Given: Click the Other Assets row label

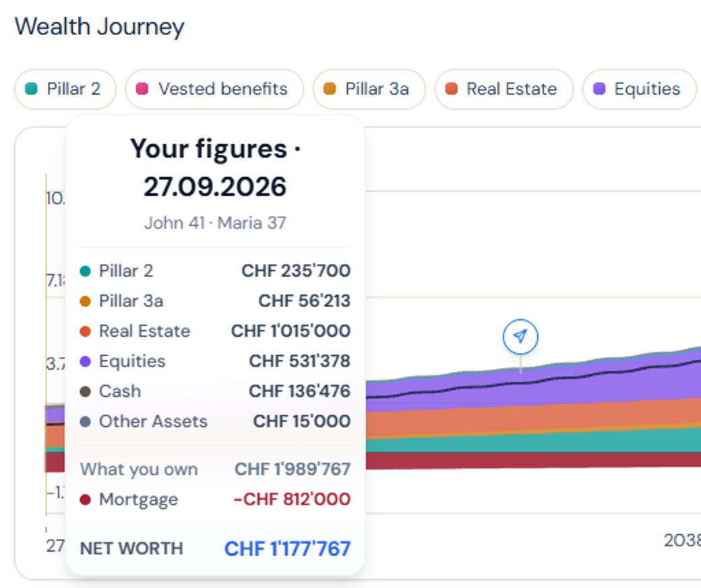Looking at the screenshot, I should 153,421.
